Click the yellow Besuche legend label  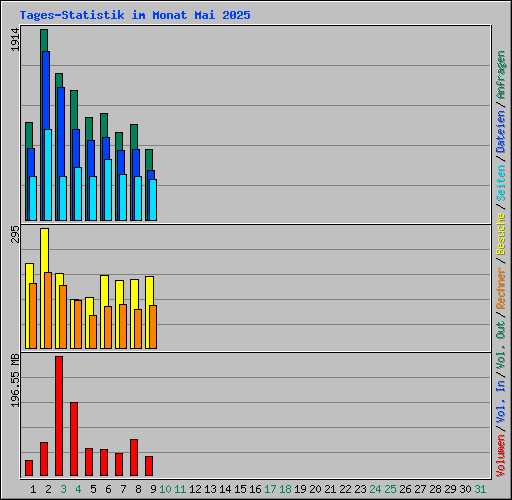coord(501,234)
